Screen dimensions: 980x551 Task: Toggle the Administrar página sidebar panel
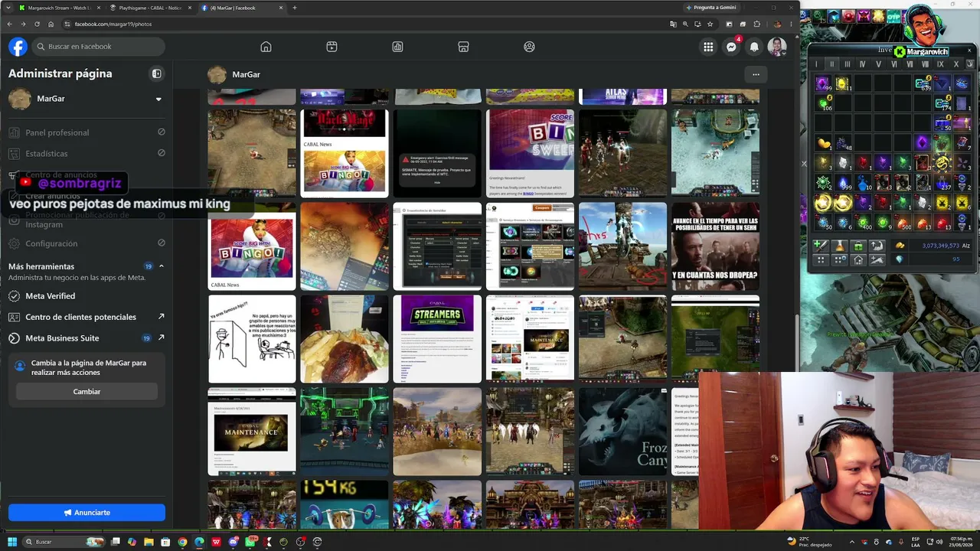157,73
